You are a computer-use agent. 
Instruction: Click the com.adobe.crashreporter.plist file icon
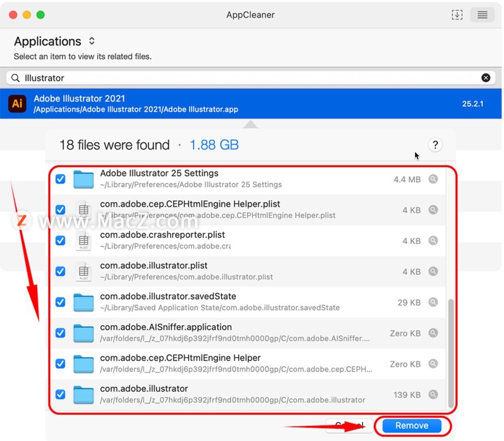83,241
